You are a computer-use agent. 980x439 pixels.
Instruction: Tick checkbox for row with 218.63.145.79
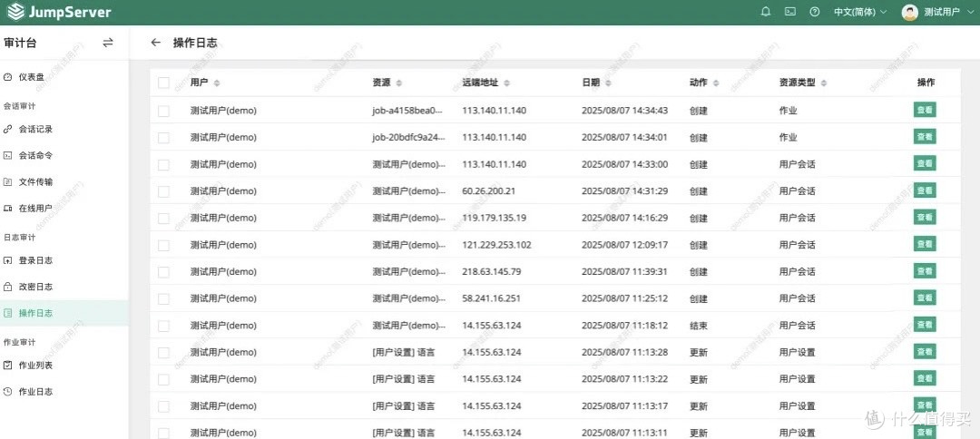[163, 271]
